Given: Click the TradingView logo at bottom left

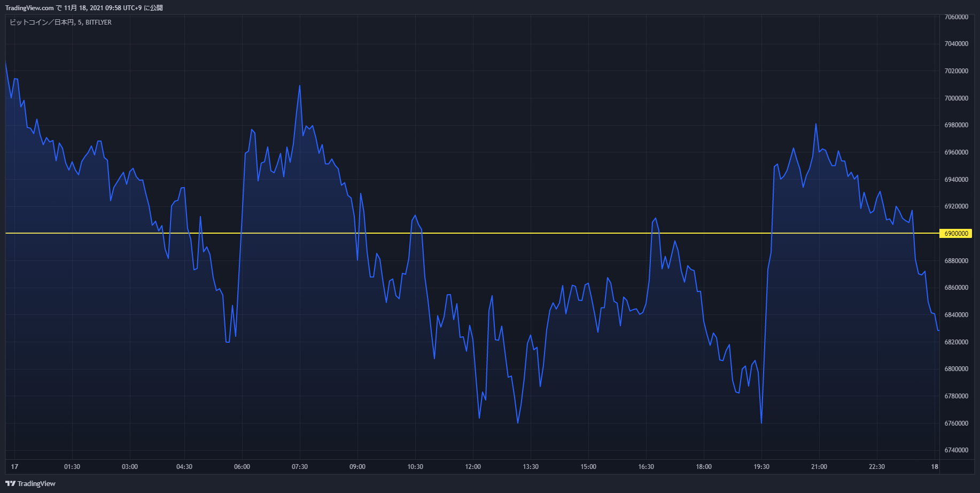Looking at the screenshot, I should coord(30,483).
